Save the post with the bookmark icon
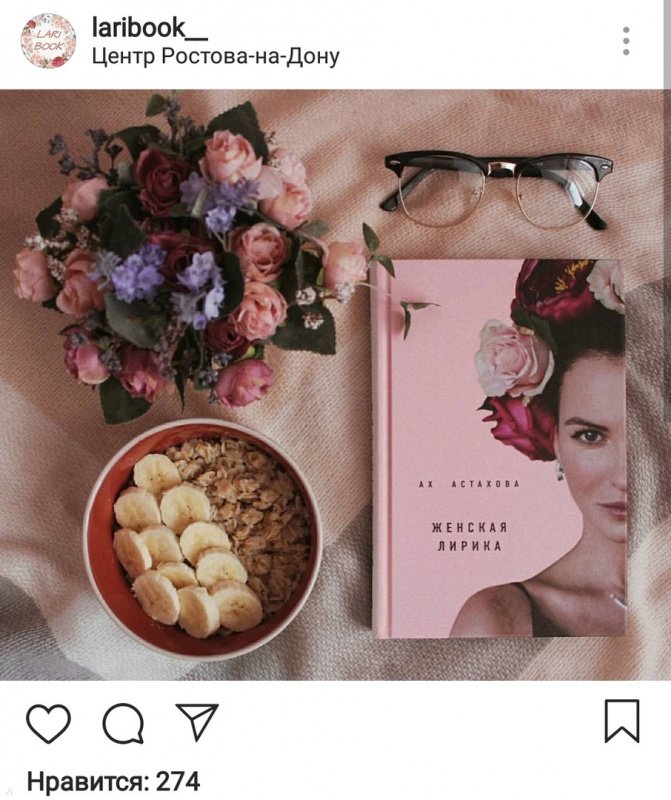The image size is (671, 800). [x=622, y=721]
